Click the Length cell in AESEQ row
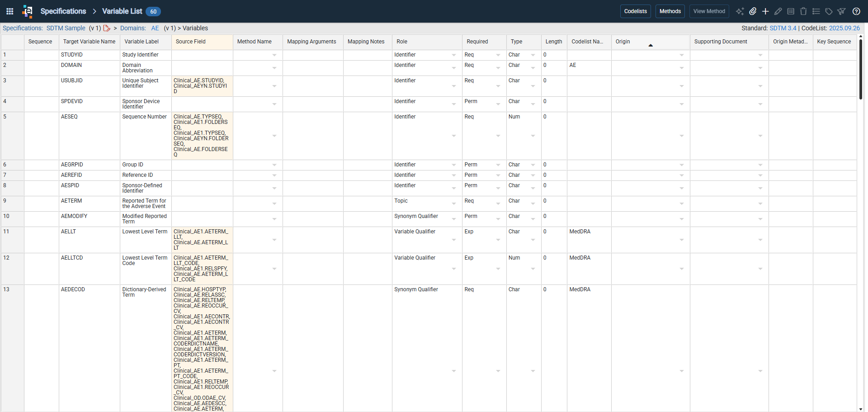This screenshot has width=868, height=412. pyautogui.click(x=554, y=136)
